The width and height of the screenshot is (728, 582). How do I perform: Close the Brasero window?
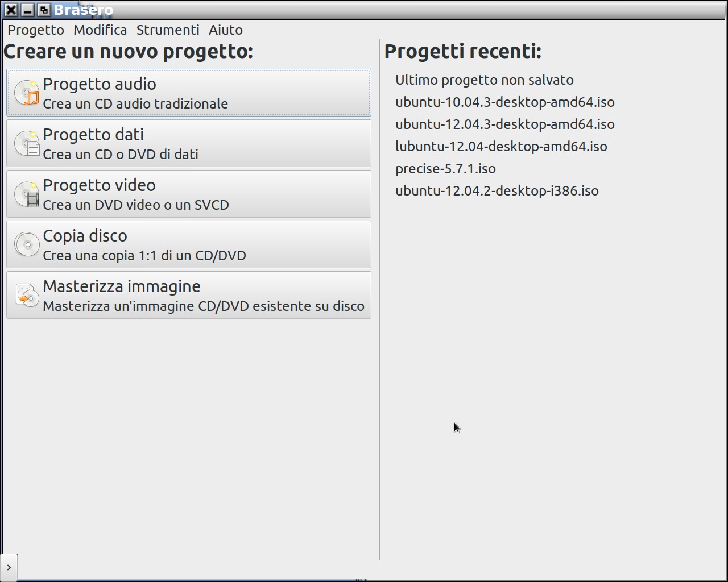coord(11,10)
